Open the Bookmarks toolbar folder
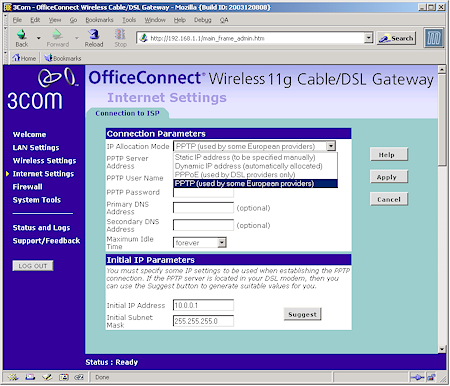The height and width of the screenshot is (386, 450). click(x=63, y=58)
